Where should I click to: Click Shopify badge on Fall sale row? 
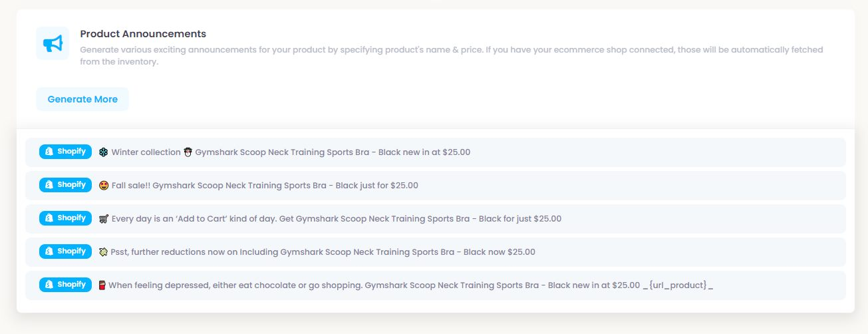point(65,185)
